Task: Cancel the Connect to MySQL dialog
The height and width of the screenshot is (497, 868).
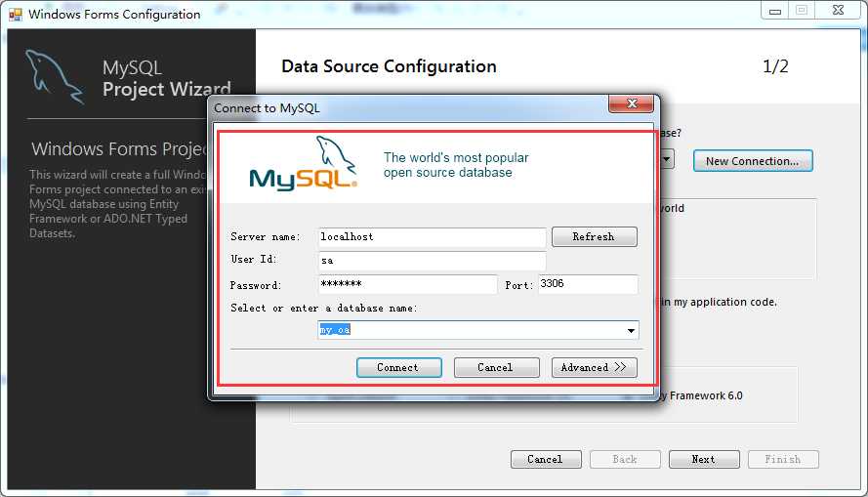Action: (x=497, y=367)
